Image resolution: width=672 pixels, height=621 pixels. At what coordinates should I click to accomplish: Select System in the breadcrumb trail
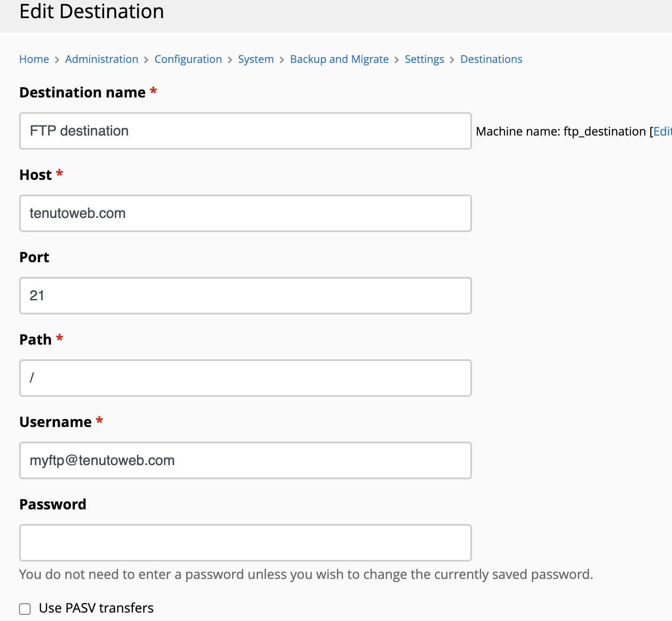(x=256, y=59)
